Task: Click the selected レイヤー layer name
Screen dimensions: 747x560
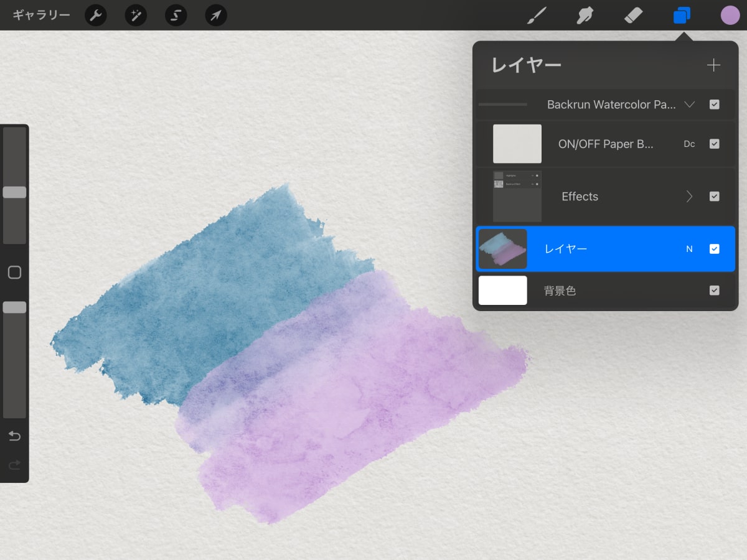Action: pos(565,249)
